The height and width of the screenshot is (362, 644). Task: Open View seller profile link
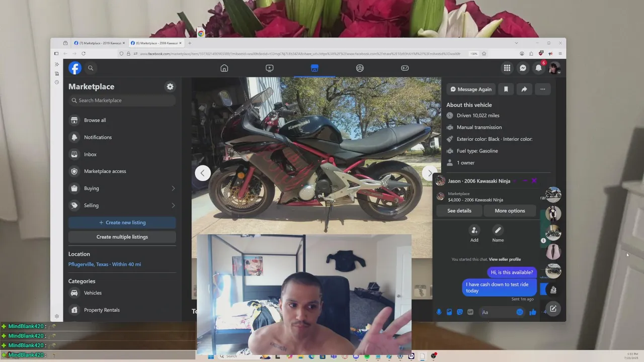point(505,259)
